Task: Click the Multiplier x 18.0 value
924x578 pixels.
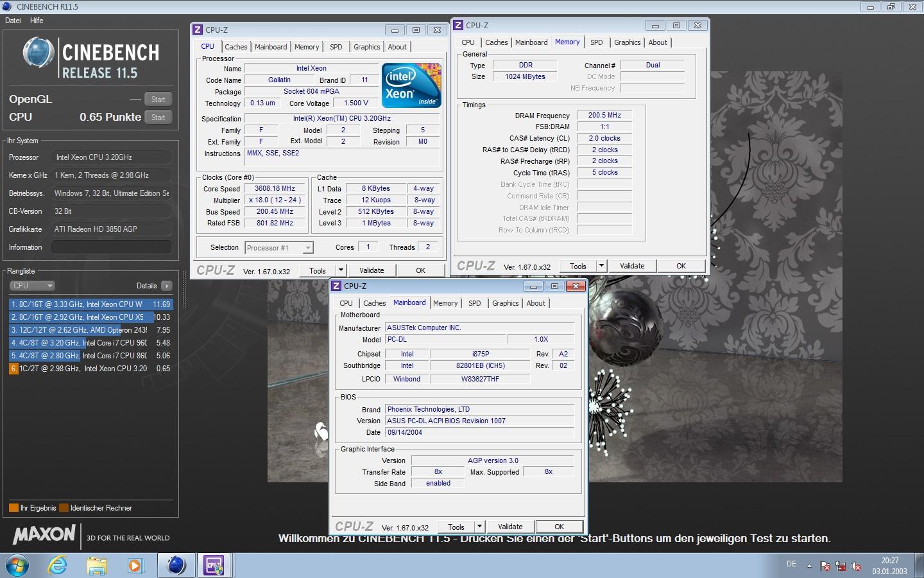Action: pyautogui.click(x=275, y=200)
